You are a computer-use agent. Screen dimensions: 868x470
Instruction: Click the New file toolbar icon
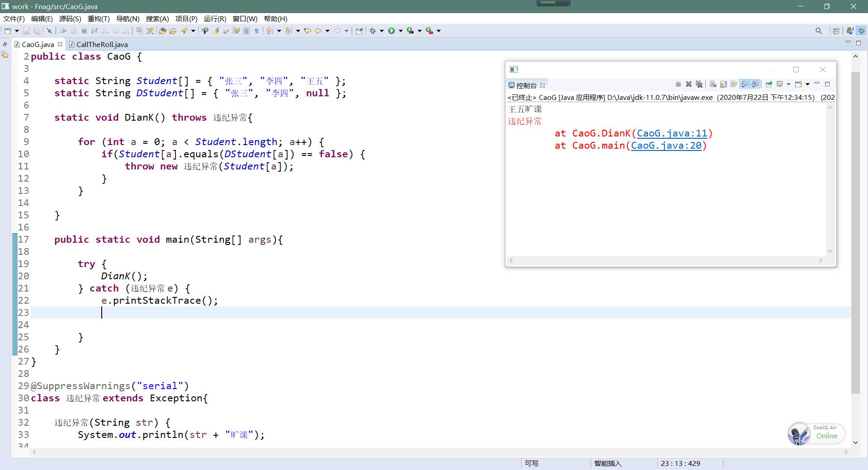click(8, 31)
